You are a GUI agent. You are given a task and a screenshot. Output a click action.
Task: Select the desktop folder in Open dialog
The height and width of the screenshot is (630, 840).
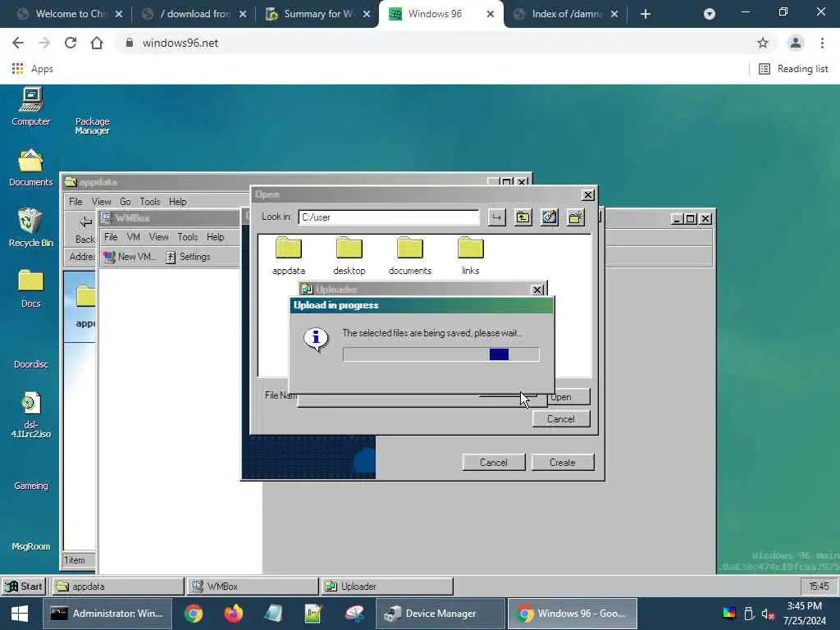pyautogui.click(x=349, y=256)
